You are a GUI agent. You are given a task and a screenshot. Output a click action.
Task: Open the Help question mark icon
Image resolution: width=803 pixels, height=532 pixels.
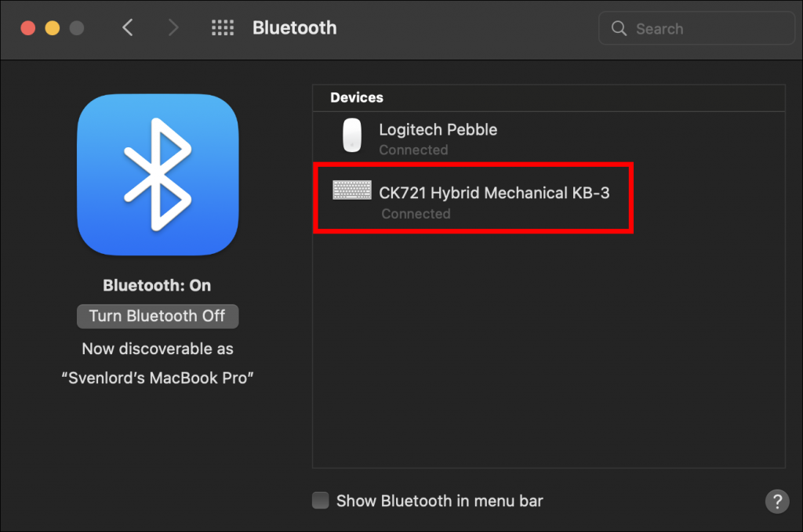pos(777,501)
